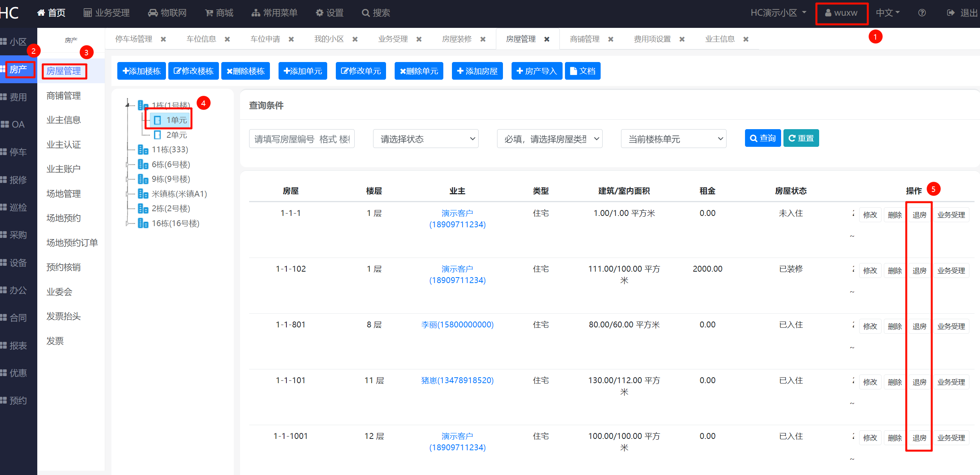
Task: Switch to the 费用项设置 tab
Action: point(652,39)
